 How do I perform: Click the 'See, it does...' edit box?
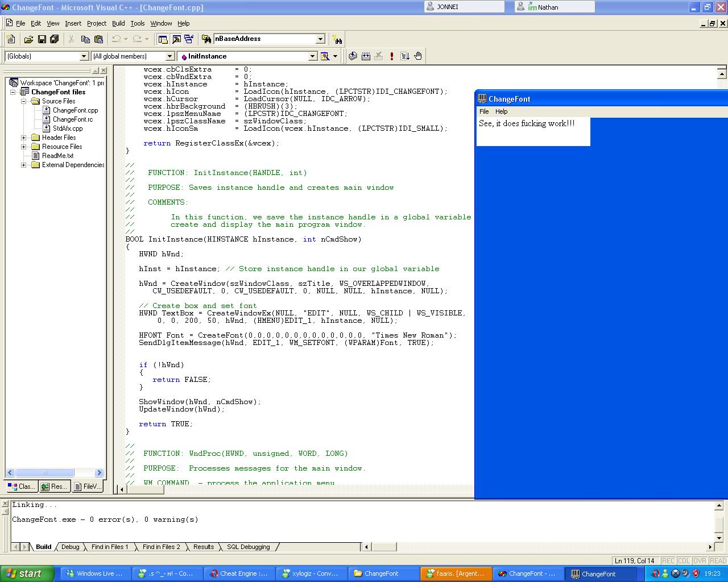tap(533, 132)
